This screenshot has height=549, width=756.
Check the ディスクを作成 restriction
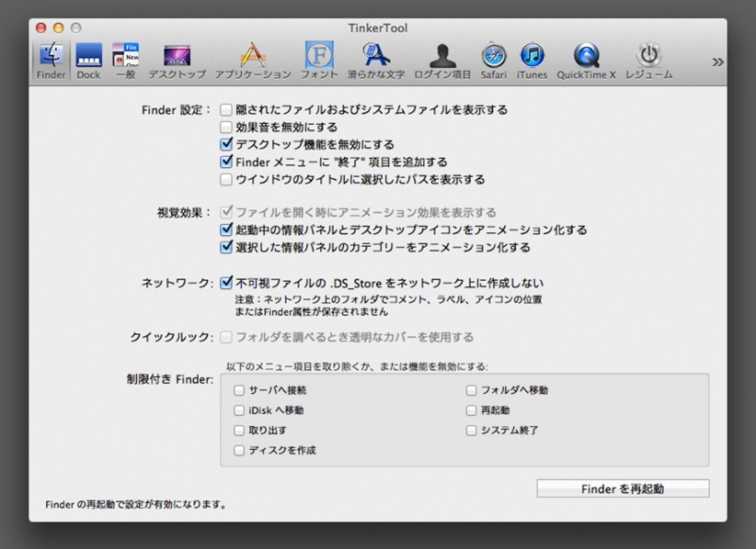(239, 451)
